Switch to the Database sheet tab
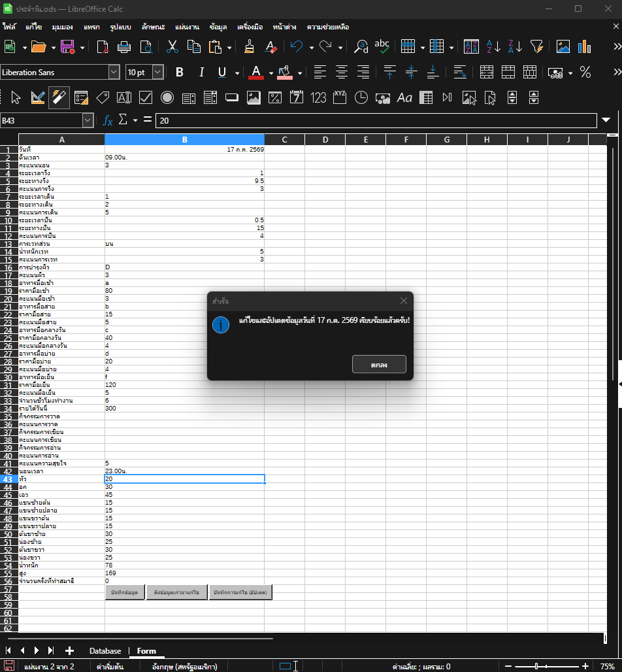This screenshot has height=672, width=622. 105,651
